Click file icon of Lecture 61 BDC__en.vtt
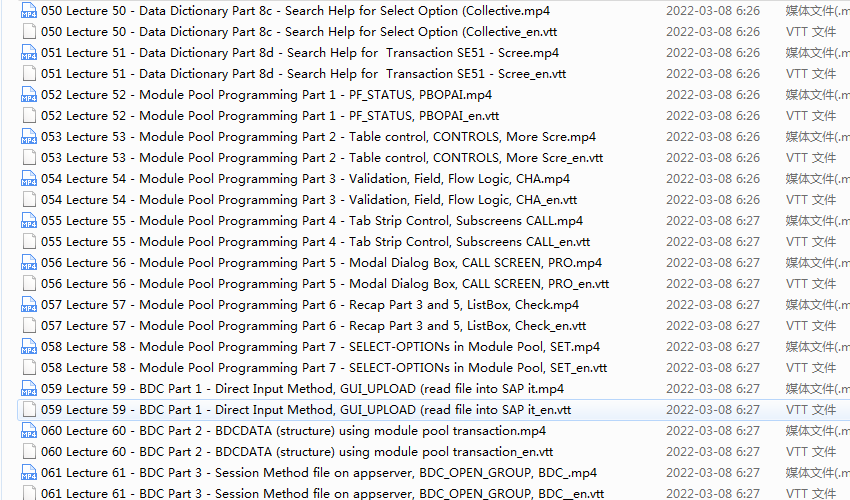This screenshot has height=500, width=850. [29, 493]
